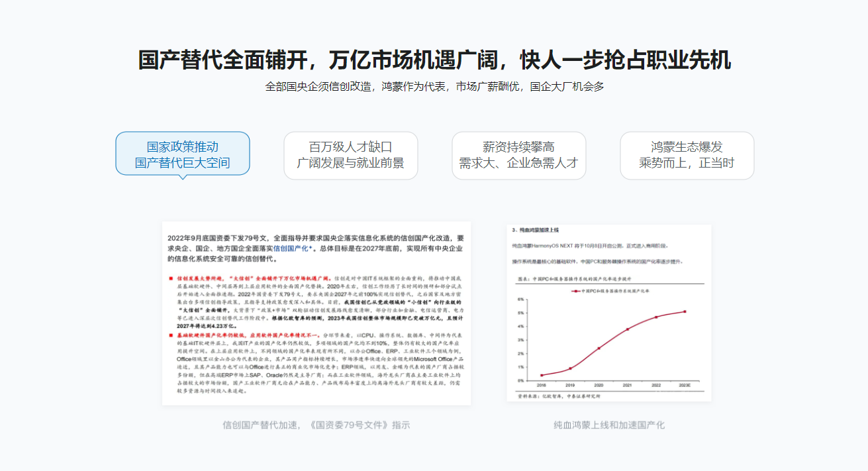The width and height of the screenshot is (868, 471).
Task: Click caption 信创国产替代加速 below document
Action: (x=316, y=425)
